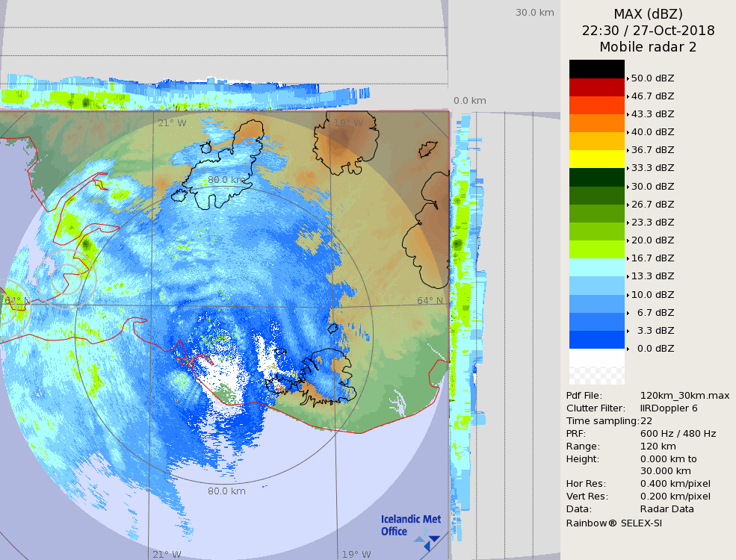Click the arrow marker beside 50.0 dBZ
This screenshot has height=560, width=736.
click(628, 78)
